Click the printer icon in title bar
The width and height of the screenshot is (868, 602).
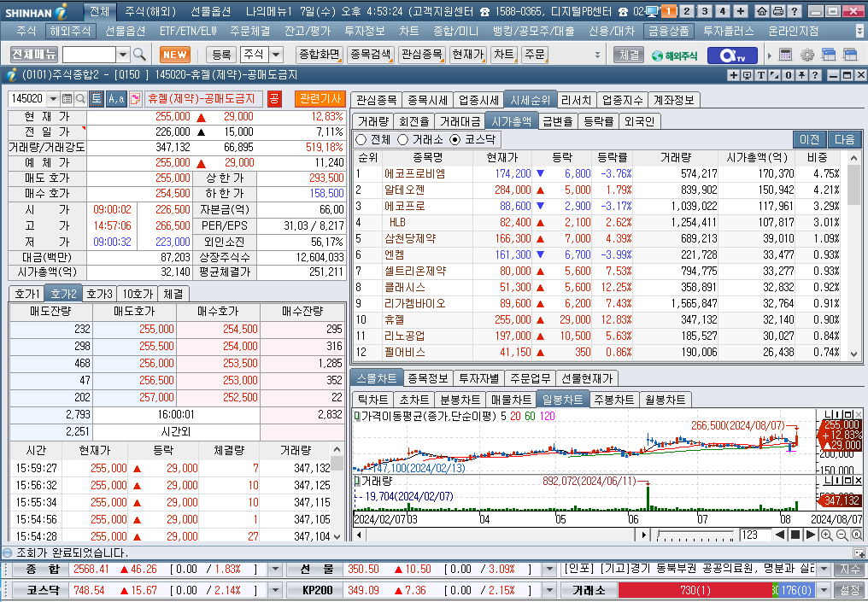(777, 11)
